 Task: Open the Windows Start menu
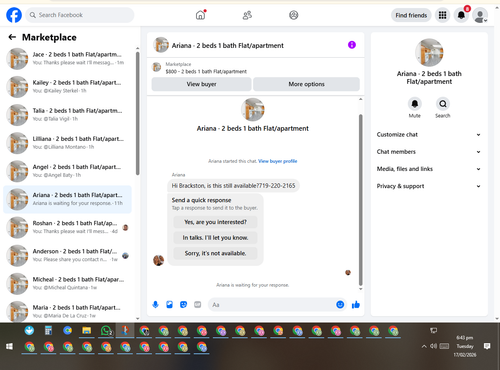9,347
